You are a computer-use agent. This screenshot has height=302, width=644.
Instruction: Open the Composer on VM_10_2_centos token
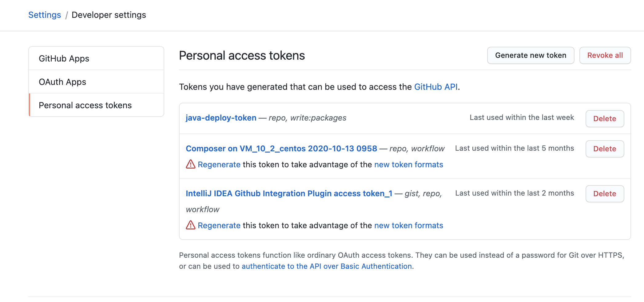point(281,149)
